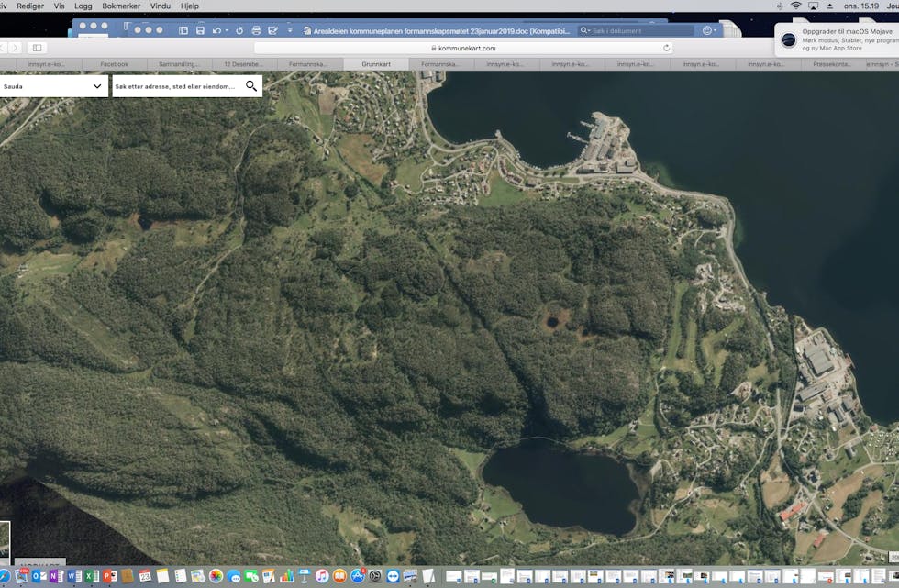Toggle the Safari sidebar button
Image resolution: width=899 pixels, height=588 pixels.
point(38,48)
